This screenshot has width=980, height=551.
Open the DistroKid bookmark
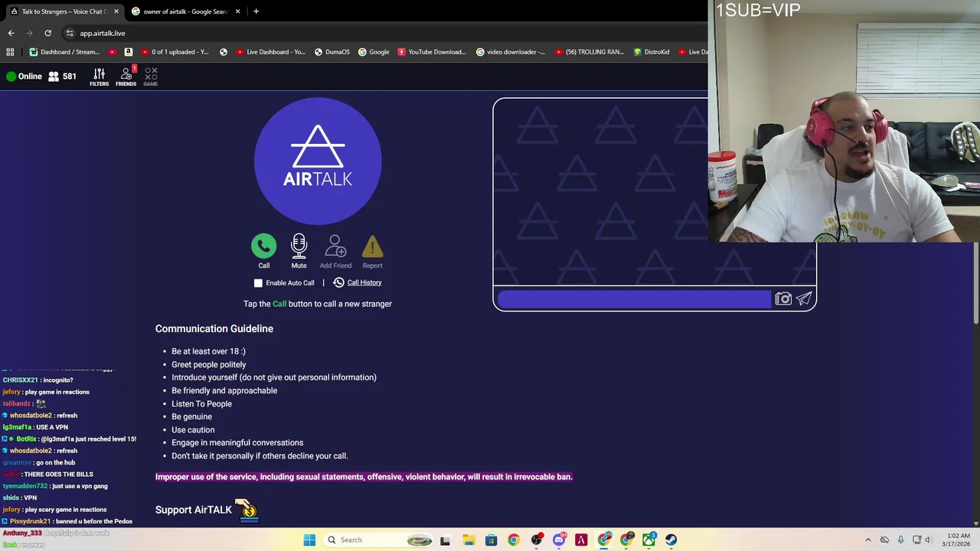point(652,52)
